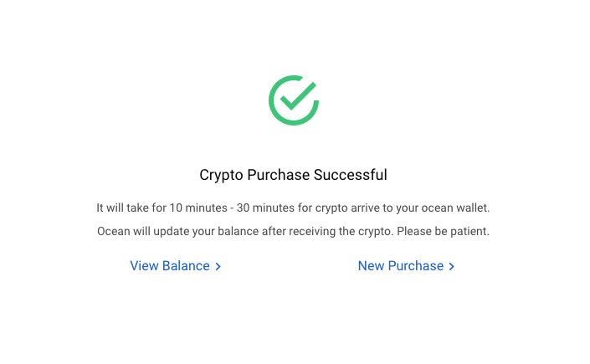Screen dimensions: 590x364
Task: Start a New Purchase via the link
Action: 407,266
